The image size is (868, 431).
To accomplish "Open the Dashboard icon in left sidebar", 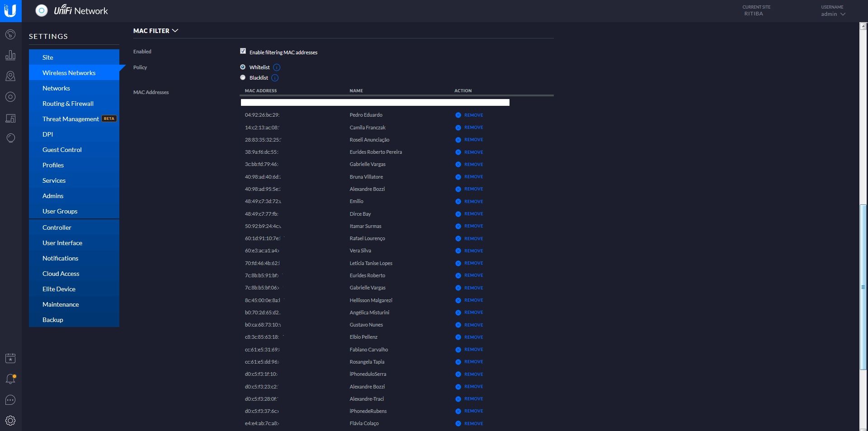I will (x=10, y=34).
